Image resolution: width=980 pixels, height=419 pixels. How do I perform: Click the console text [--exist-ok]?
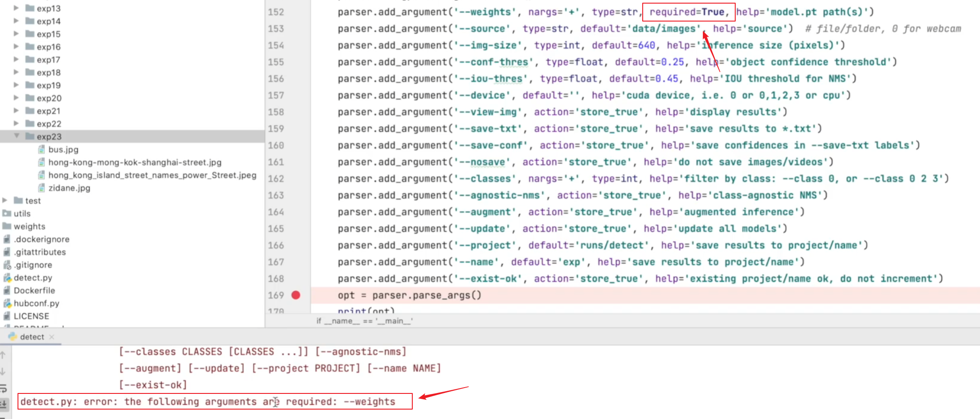[x=153, y=385]
